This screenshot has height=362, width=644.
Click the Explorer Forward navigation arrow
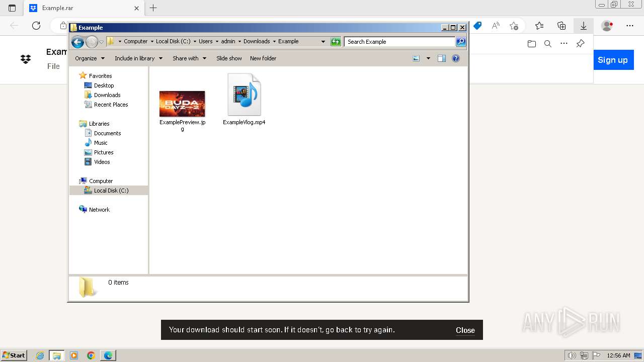(92, 42)
